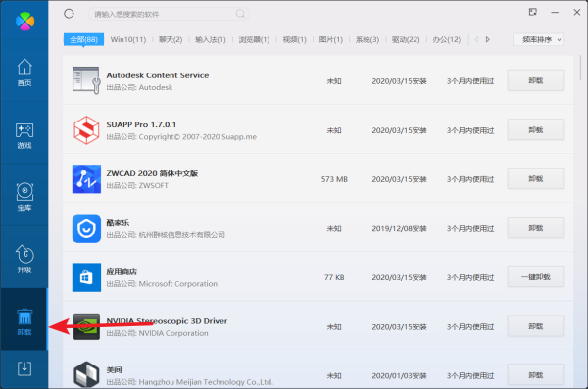Click the 应用商店 name text
The height and width of the screenshot is (389, 588).
(x=122, y=271)
